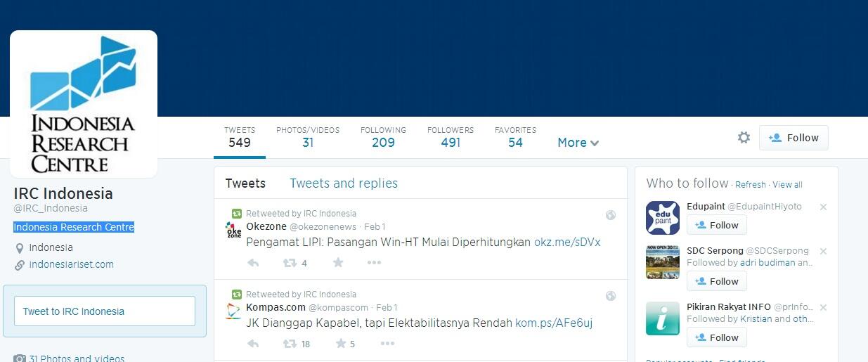Open more options on Kompas.com tweet
Viewport: 868px width, 362px height.
point(387,344)
